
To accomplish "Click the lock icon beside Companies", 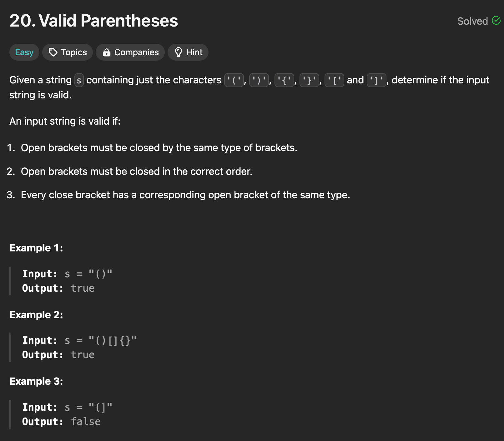I will (x=107, y=52).
